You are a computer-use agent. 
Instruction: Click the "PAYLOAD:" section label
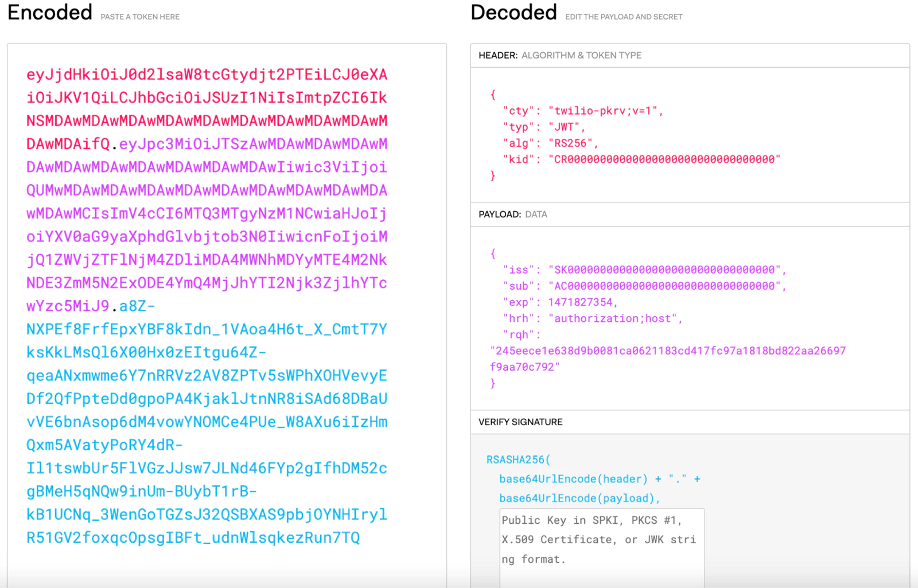500,214
